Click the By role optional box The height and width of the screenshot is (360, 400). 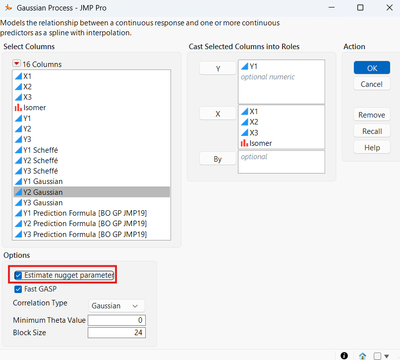point(281,162)
